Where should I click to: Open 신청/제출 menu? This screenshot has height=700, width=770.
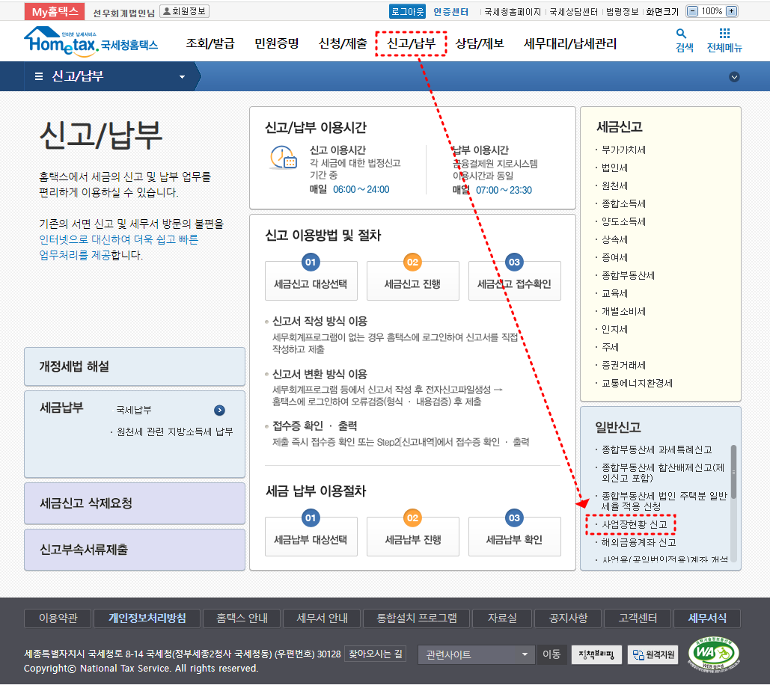343,43
